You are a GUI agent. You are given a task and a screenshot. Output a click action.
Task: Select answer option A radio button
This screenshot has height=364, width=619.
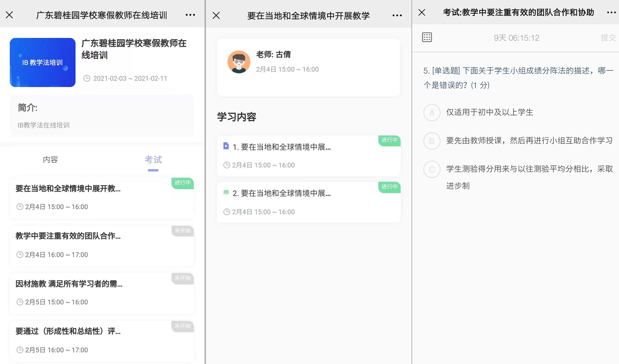[432, 113]
